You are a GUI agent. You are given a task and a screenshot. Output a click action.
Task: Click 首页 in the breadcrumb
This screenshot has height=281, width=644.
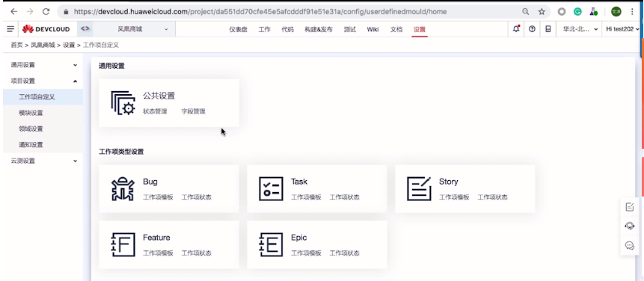tap(17, 45)
